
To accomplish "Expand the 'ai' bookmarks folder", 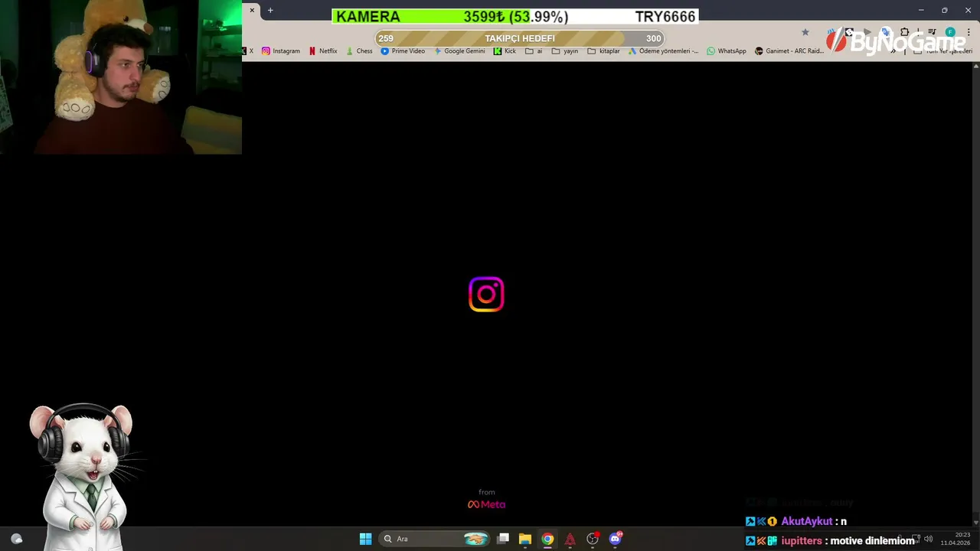I will coord(534,51).
